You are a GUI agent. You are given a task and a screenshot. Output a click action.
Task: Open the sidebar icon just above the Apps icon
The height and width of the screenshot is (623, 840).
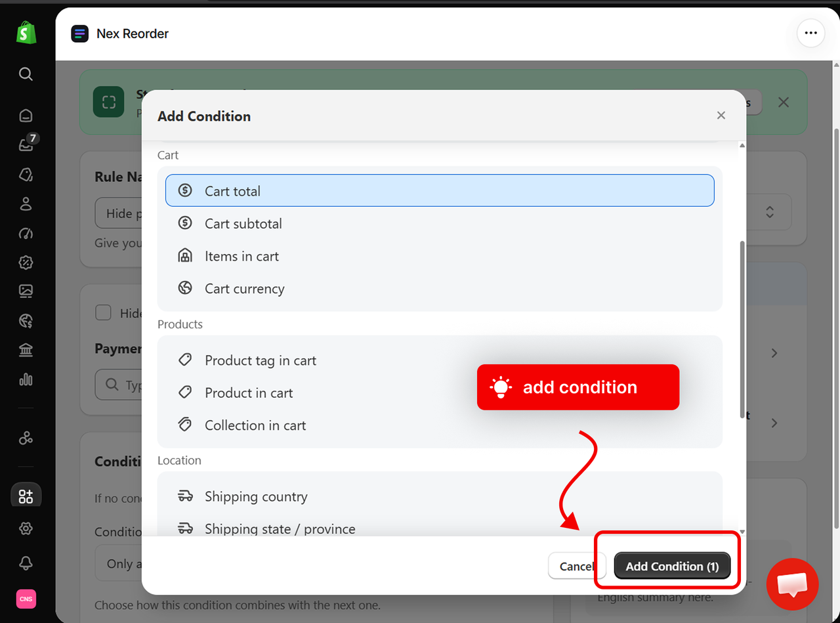(x=26, y=438)
